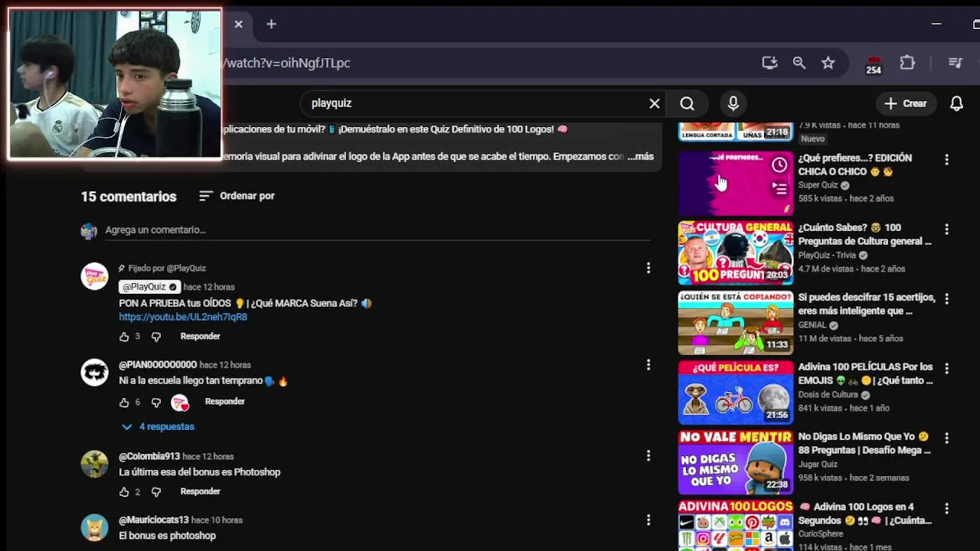Image resolution: width=980 pixels, height=551 pixels.
Task: Open Adivina 100 PELÍCULAS Por los EMOJIS title
Action: pos(866,373)
